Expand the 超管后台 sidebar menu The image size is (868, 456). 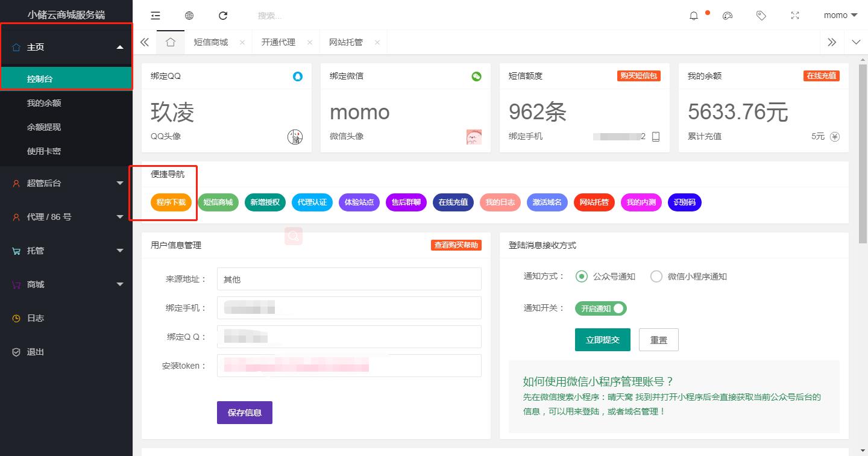(66, 183)
